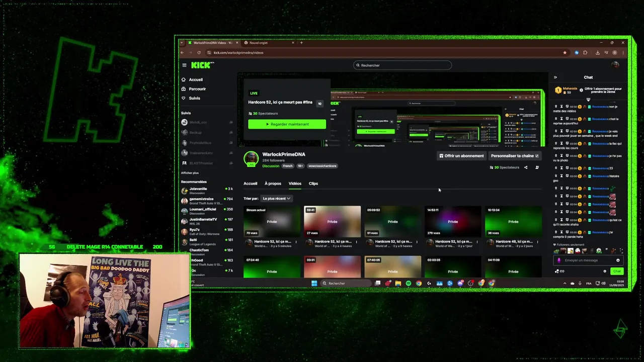Open the chat identity microphone icon
This screenshot has height=362, width=644.
pos(559,260)
